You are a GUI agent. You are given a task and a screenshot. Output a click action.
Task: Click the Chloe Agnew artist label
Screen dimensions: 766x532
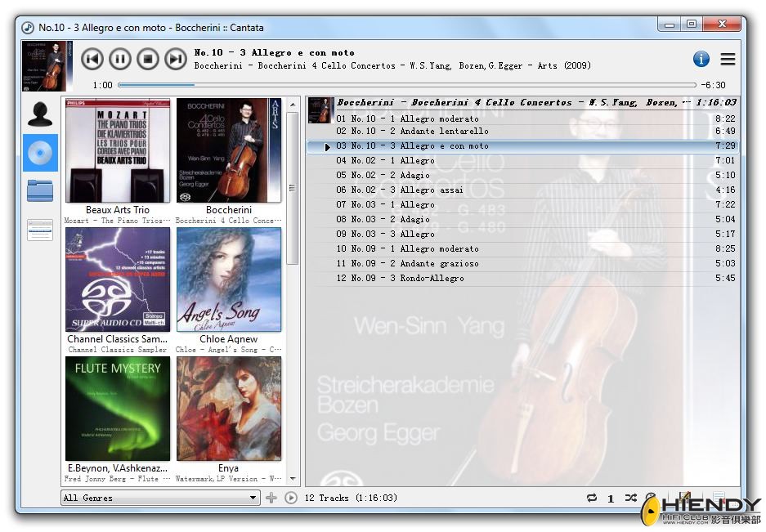(x=229, y=338)
